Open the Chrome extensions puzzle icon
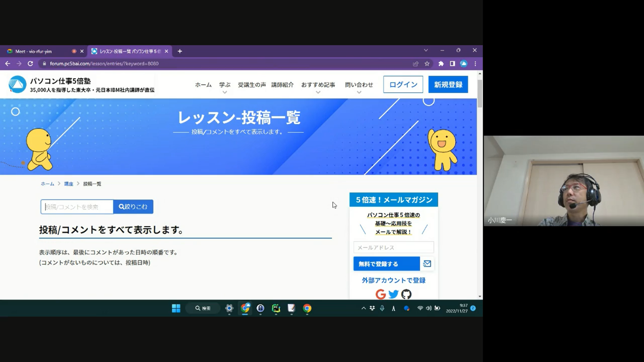 coord(441,64)
